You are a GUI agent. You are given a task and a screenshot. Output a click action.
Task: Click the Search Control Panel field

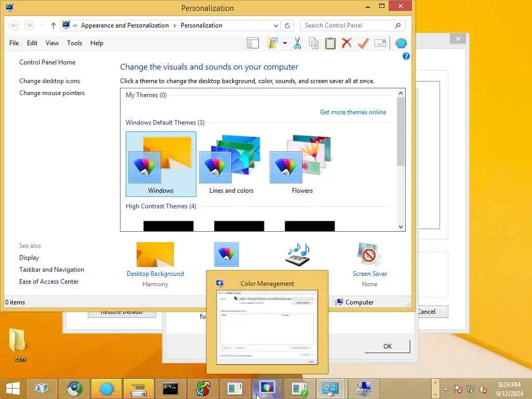[353, 25]
